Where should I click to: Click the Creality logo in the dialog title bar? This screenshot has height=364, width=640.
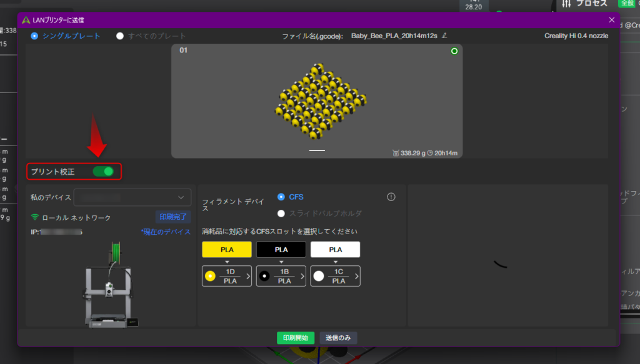[26, 20]
